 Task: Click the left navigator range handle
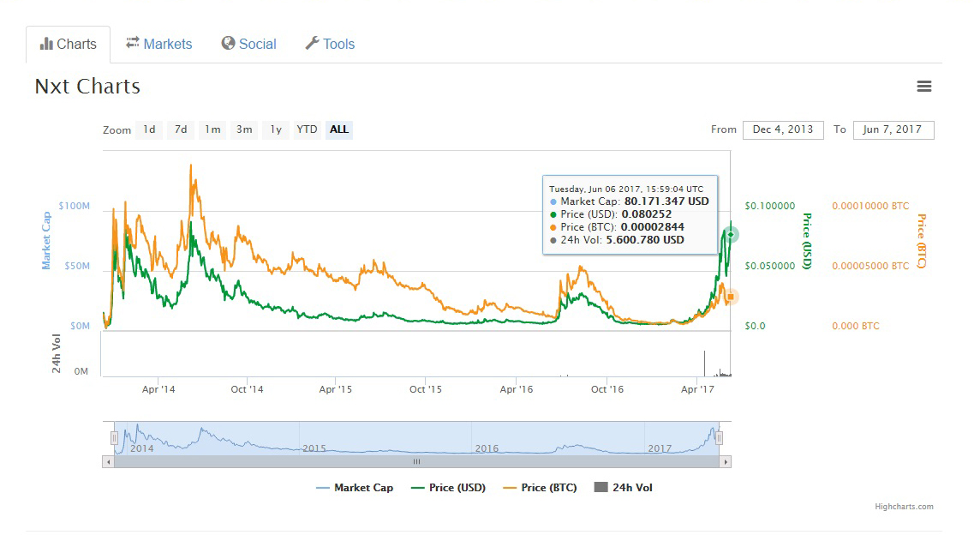[115, 438]
